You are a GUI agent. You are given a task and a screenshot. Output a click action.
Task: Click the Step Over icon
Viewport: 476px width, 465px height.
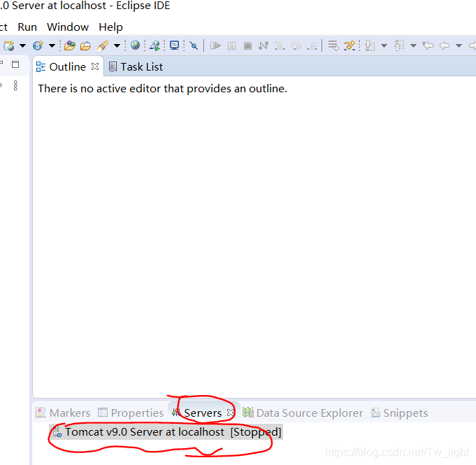pos(296,46)
